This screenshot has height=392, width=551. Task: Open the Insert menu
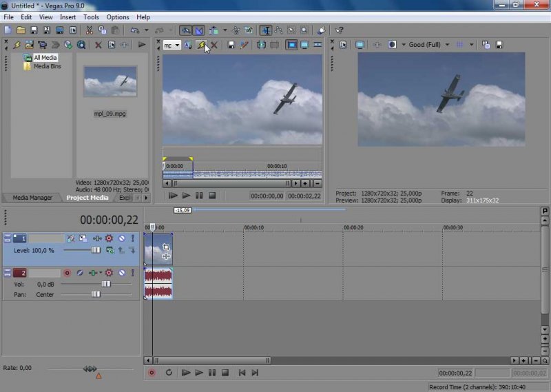67,17
